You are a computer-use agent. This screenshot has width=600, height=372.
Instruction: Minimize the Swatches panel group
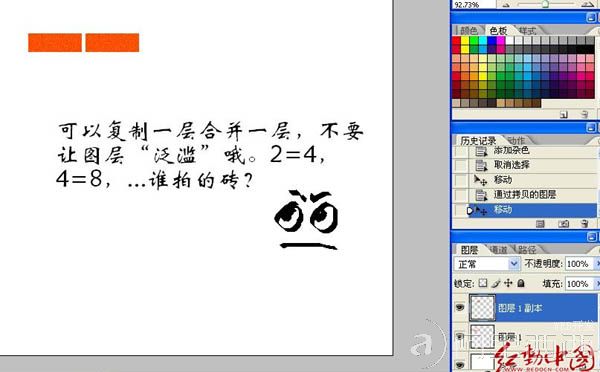(592, 17)
